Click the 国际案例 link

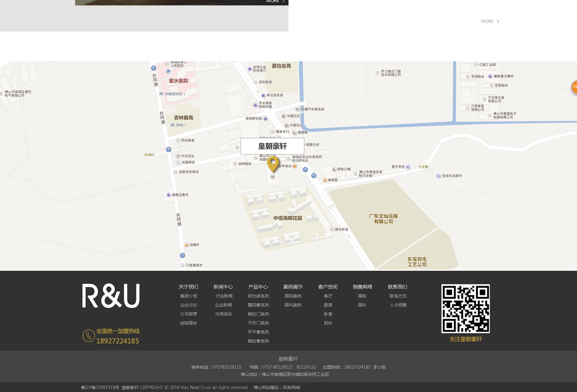293,296
